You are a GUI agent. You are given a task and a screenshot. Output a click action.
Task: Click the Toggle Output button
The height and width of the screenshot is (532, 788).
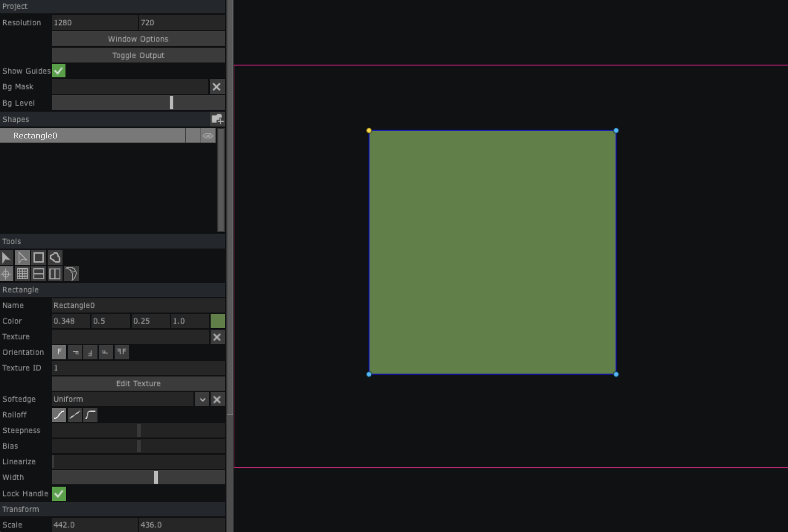138,55
